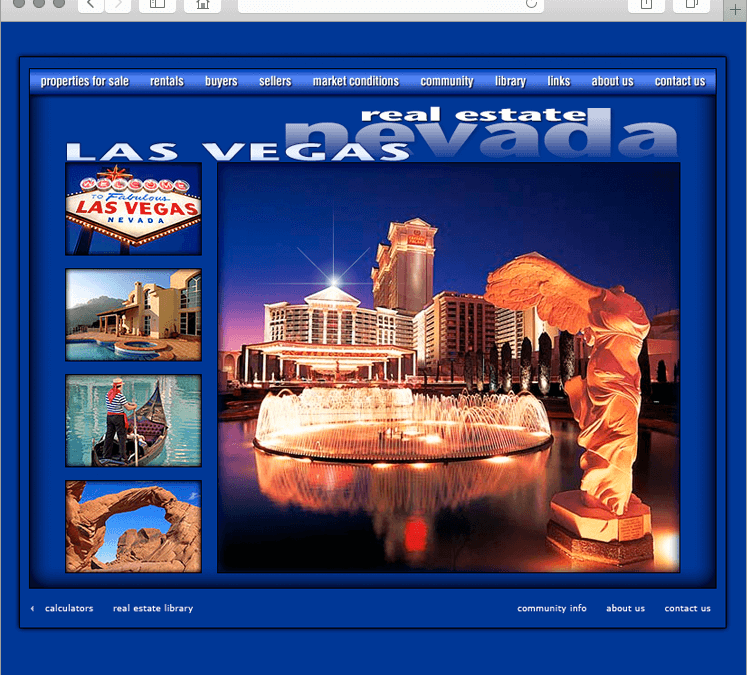Click the Las Vegas real estate Nevada logo
The width and height of the screenshot is (747, 675).
(x=372, y=134)
